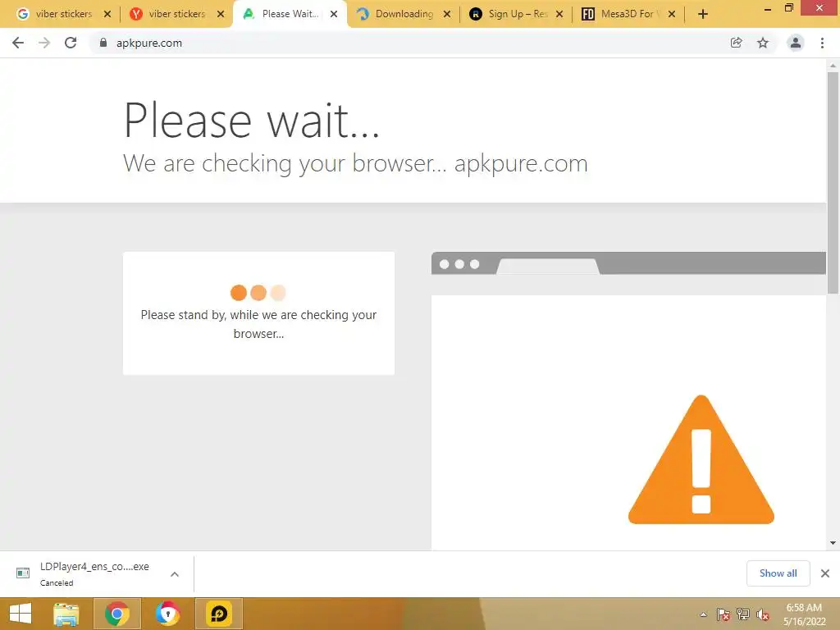840x630 pixels.
Task: Open the Chrome three-dot menu
Action: pos(822,43)
